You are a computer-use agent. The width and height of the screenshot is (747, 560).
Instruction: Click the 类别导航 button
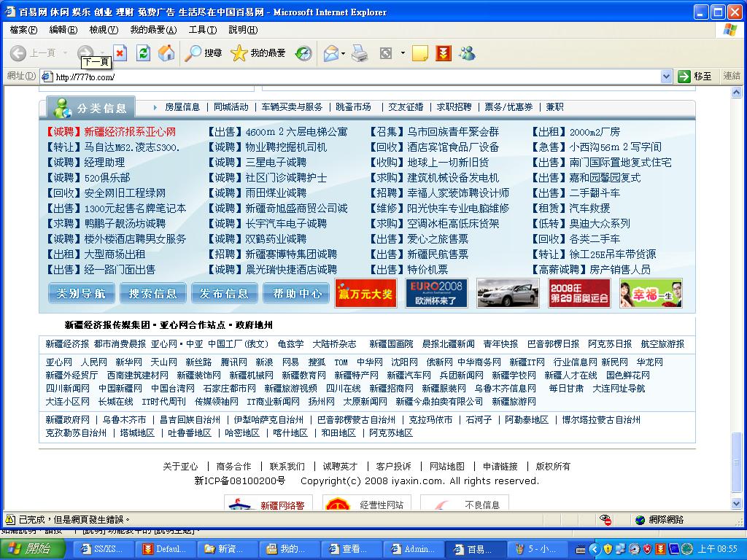[x=82, y=293]
